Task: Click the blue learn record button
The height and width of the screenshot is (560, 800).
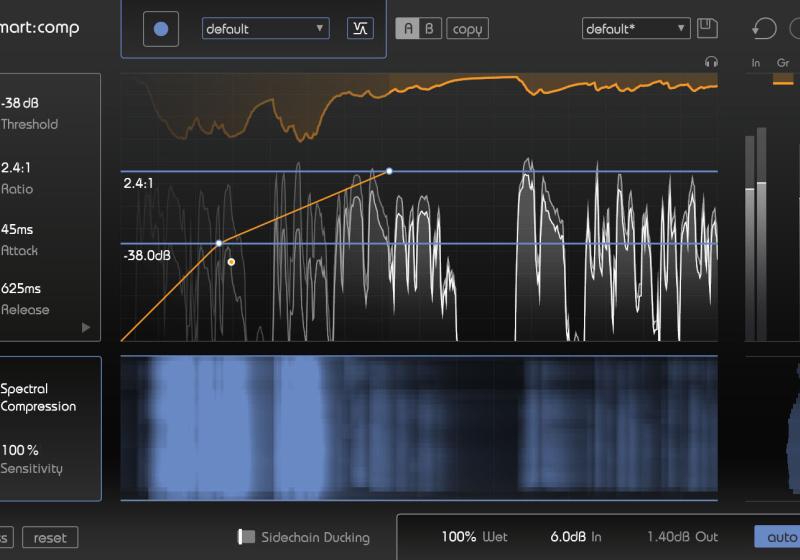Action: pos(161,29)
